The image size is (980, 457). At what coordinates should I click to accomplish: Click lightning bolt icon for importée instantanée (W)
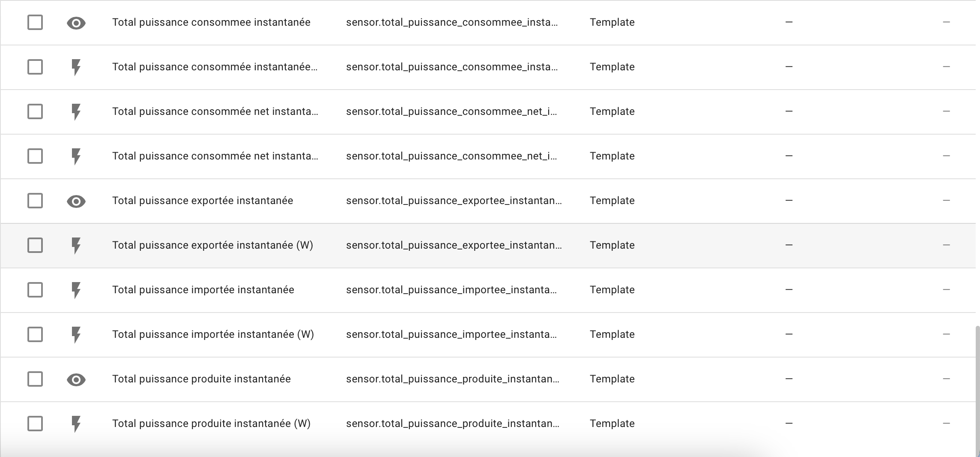point(76,335)
